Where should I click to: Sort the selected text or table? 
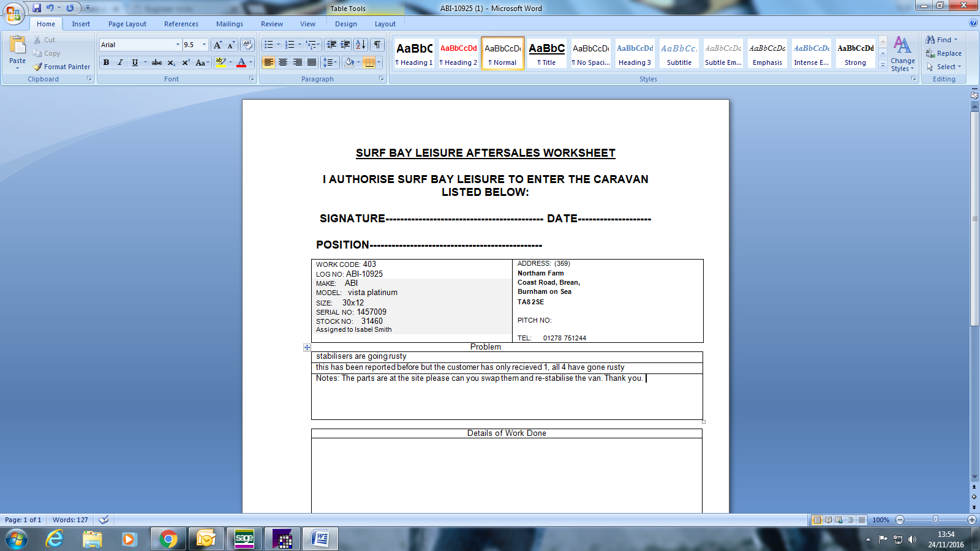[361, 45]
